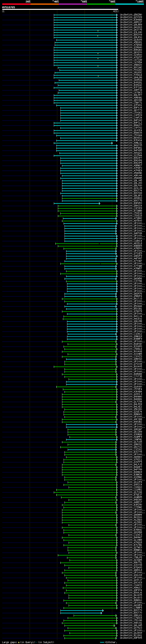This screenshot has height=644, width=146.
Task: Select hit UniRef100_C6TM54
Action: pyautogui.click(x=131, y=63)
